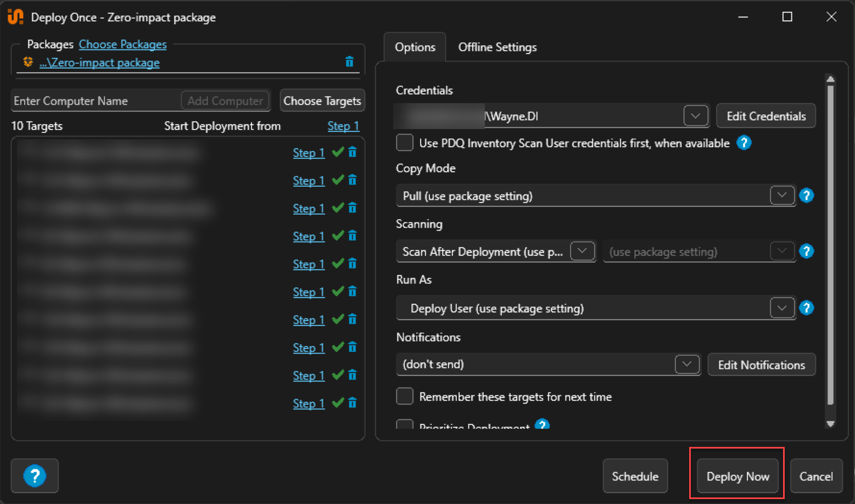Open help icon next to Prioritize Deployment
This screenshot has width=855, height=504.
[542, 424]
